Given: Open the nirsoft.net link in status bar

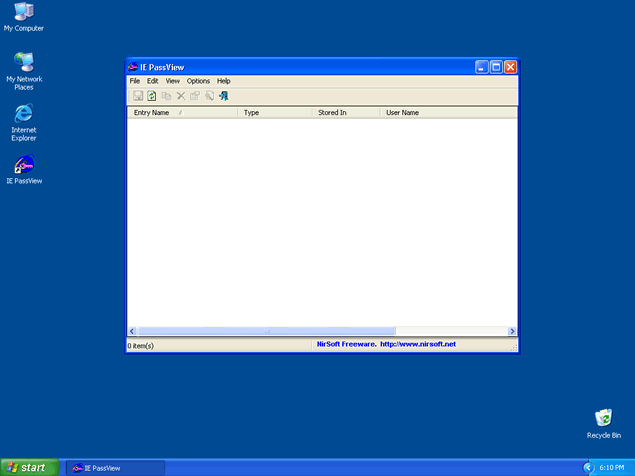Looking at the screenshot, I should pos(417,344).
